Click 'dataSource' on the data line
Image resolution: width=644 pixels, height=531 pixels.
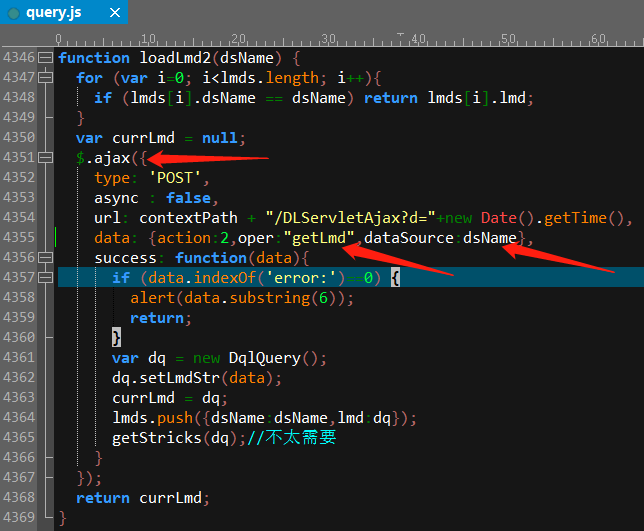pos(409,238)
